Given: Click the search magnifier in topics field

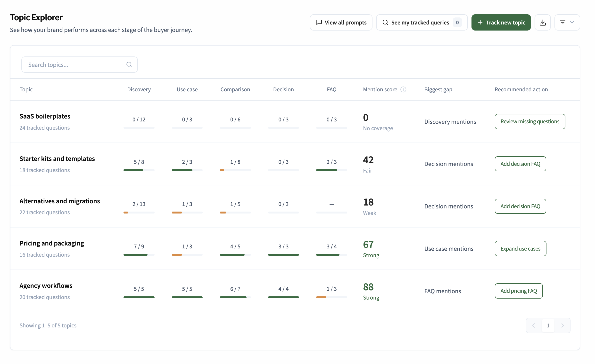Looking at the screenshot, I should tap(129, 64).
